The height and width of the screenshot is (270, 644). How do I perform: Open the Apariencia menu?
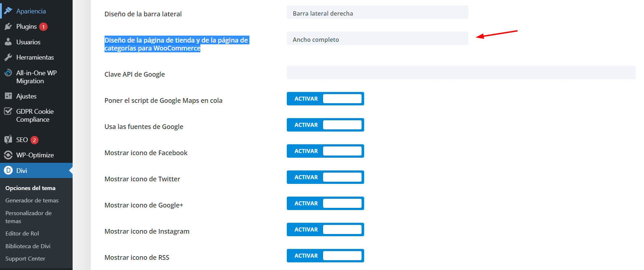click(x=36, y=11)
